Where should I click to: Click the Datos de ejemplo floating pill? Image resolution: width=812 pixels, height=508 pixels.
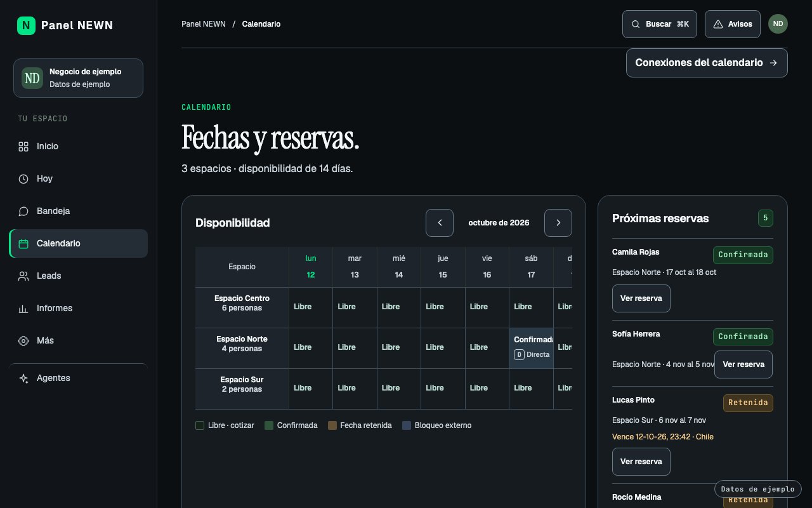[x=758, y=489]
